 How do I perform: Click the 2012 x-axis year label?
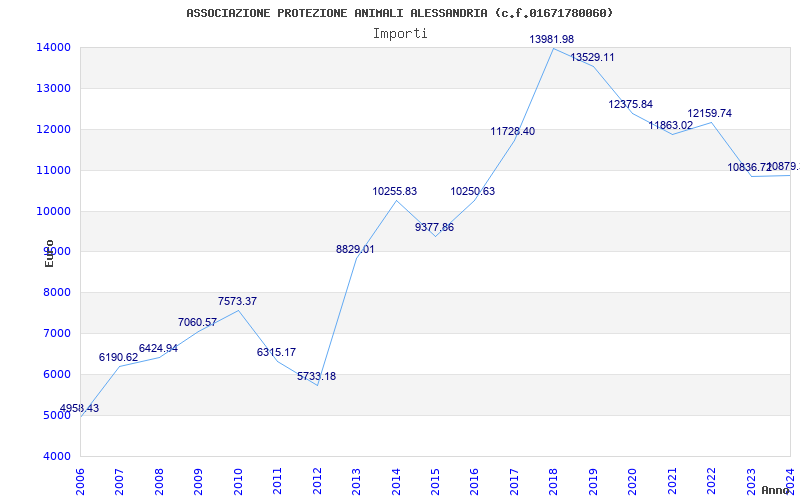tap(317, 481)
